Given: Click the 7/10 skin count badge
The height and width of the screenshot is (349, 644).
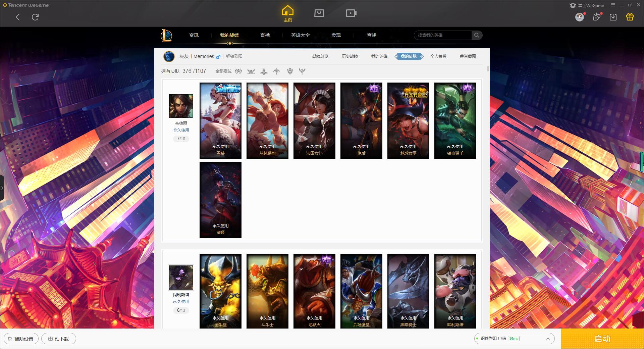Looking at the screenshot, I should click(x=181, y=139).
